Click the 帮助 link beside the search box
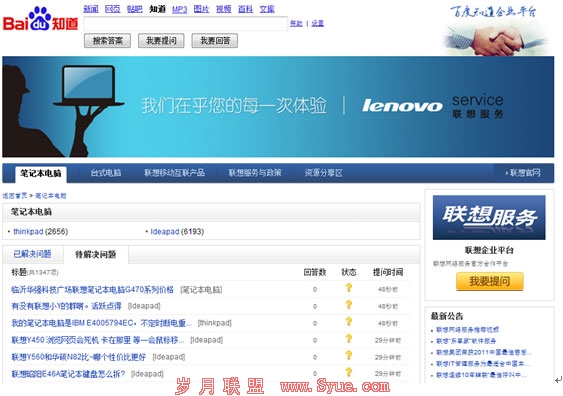 point(296,23)
